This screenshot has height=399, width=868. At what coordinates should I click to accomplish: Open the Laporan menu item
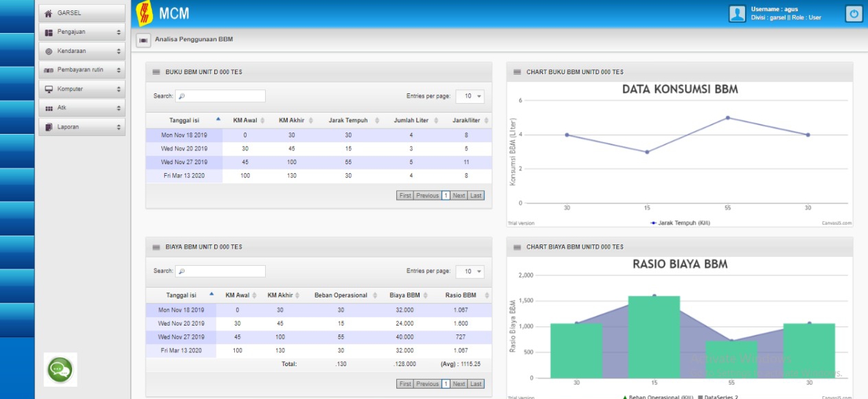point(82,127)
